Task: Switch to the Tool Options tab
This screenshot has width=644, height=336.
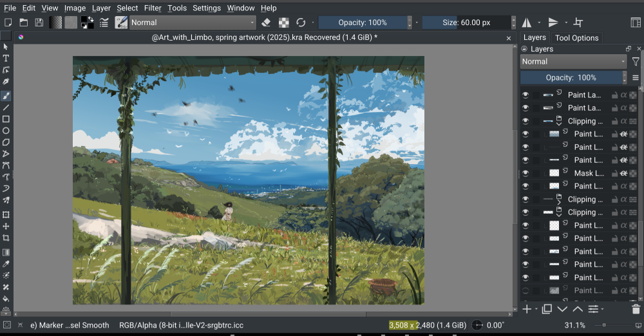Action: click(576, 38)
